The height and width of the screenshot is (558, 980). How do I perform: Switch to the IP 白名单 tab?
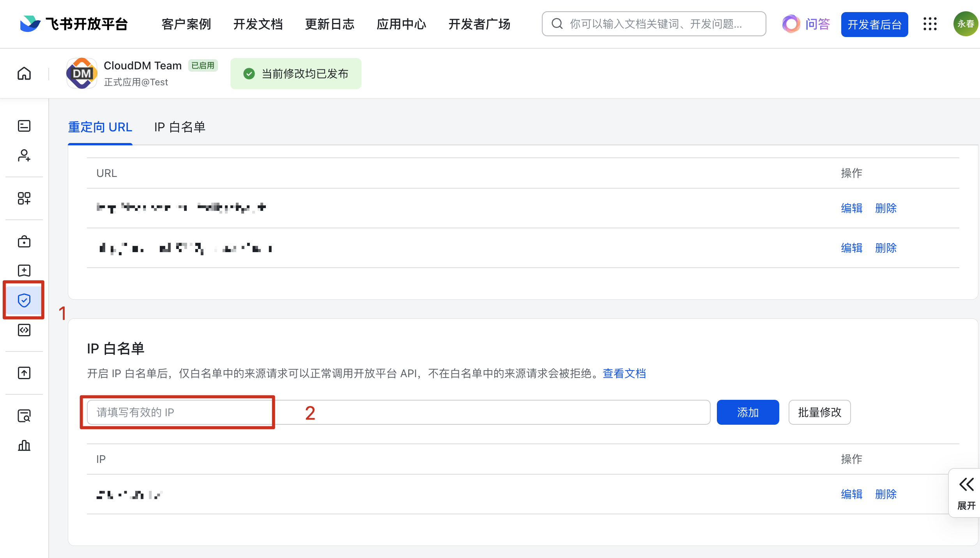pos(180,127)
